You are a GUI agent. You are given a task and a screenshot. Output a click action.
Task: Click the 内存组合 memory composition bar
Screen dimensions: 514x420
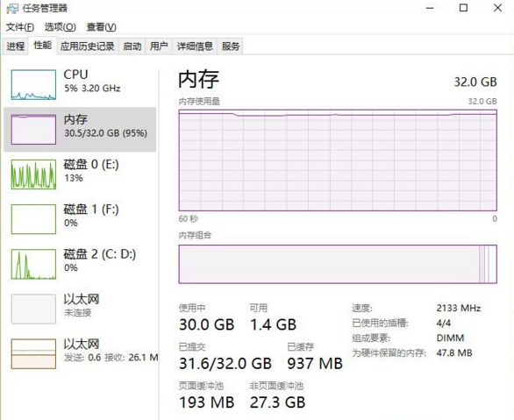338,264
